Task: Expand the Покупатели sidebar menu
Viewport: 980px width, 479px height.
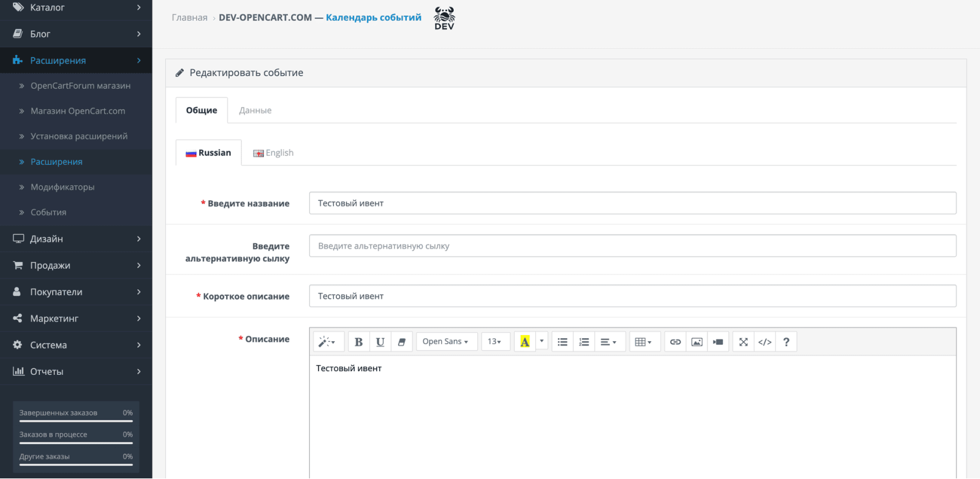Action: pos(76,292)
